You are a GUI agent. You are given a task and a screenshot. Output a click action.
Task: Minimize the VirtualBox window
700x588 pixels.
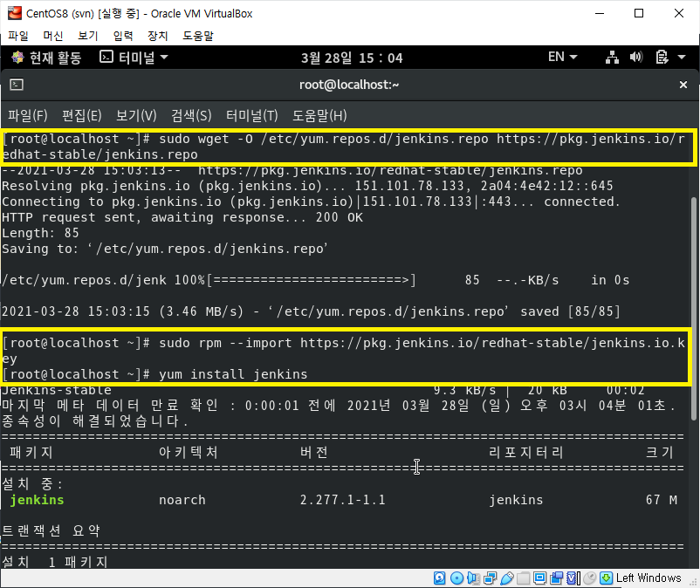click(600, 13)
